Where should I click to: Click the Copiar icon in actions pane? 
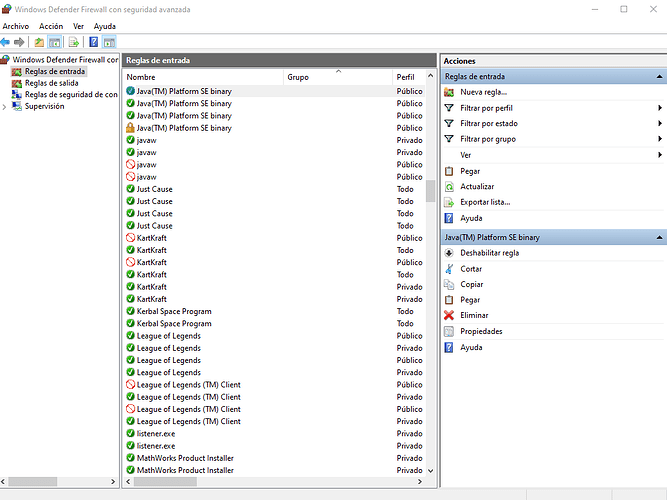click(x=449, y=284)
